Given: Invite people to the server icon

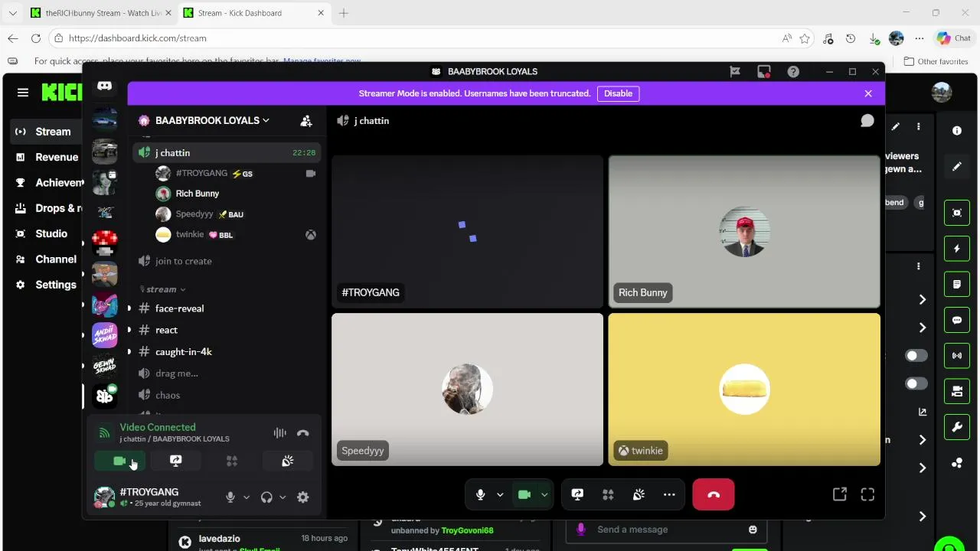Looking at the screenshot, I should click(306, 120).
